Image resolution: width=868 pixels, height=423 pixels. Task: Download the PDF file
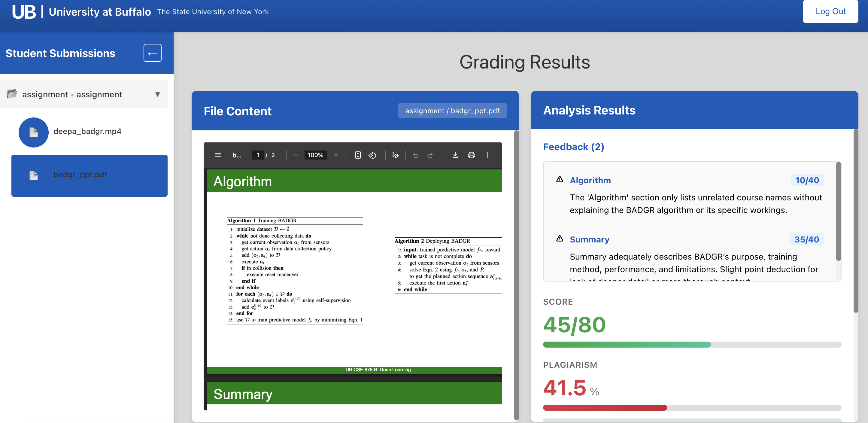[455, 155]
